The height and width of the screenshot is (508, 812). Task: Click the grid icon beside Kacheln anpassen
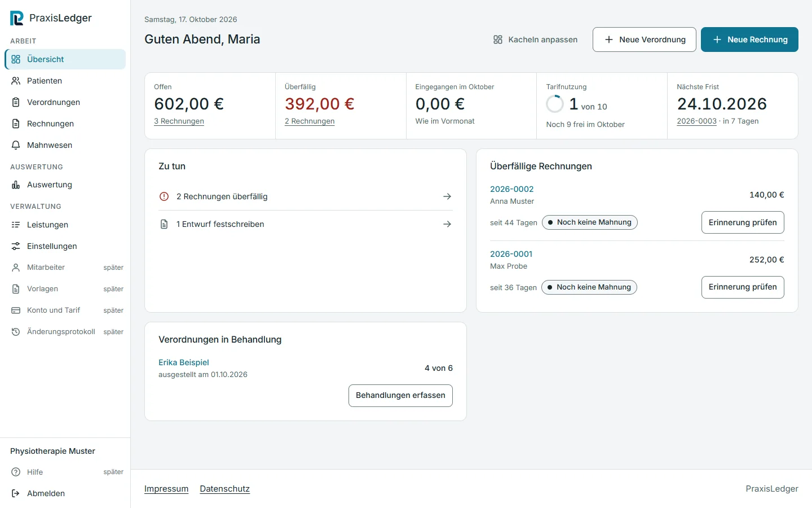click(x=498, y=40)
